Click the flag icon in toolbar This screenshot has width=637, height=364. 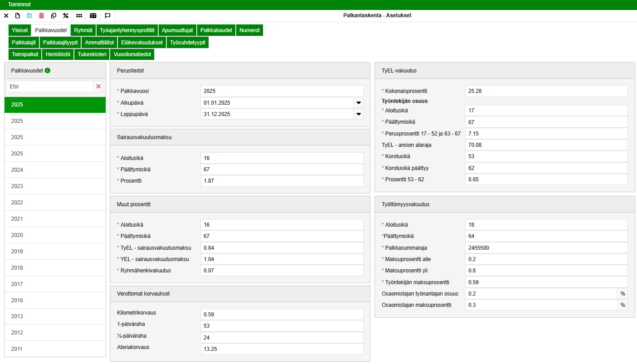coord(107,15)
